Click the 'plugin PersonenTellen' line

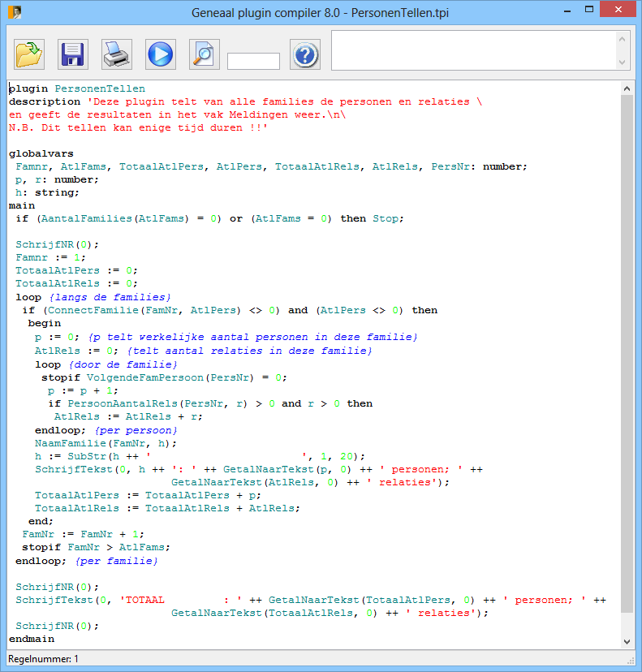pyautogui.click(x=77, y=88)
